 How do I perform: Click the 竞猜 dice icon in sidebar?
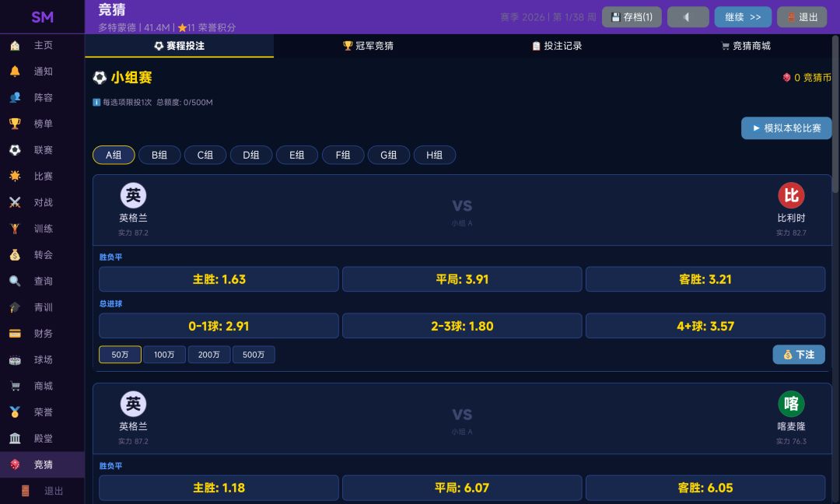[x=15, y=465]
